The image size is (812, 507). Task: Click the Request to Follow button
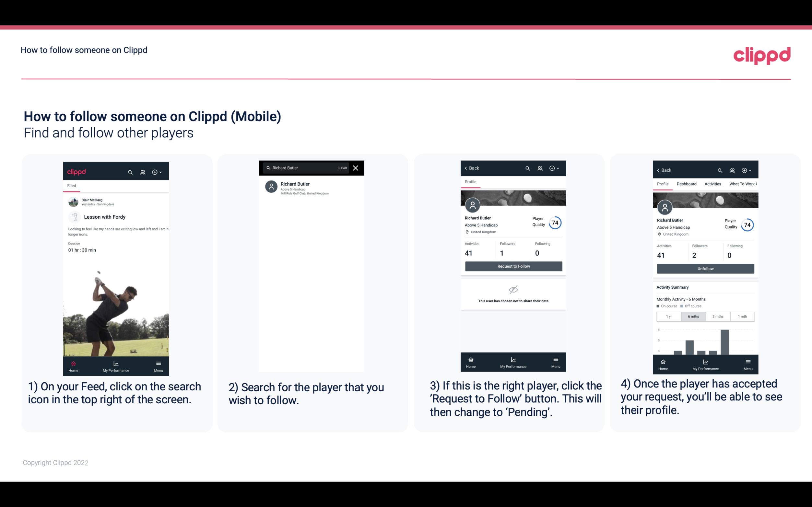click(x=513, y=266)
